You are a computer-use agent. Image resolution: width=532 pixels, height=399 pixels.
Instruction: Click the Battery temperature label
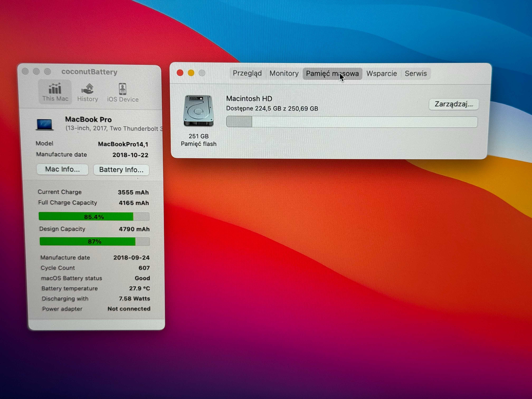tap(70, 288)
